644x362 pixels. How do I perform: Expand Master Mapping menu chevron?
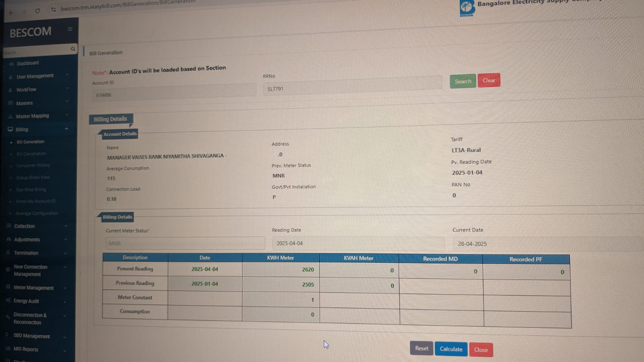click(x=67, y=115)
